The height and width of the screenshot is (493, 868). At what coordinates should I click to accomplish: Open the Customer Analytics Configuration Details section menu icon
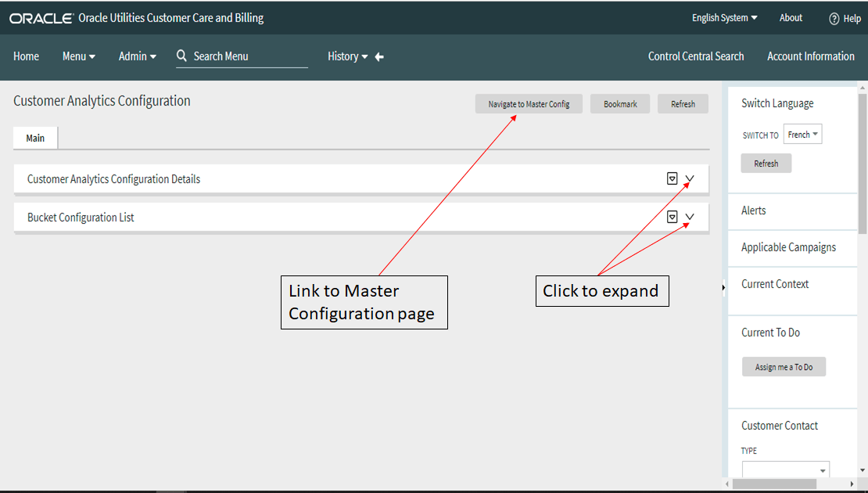pos(672,178)
